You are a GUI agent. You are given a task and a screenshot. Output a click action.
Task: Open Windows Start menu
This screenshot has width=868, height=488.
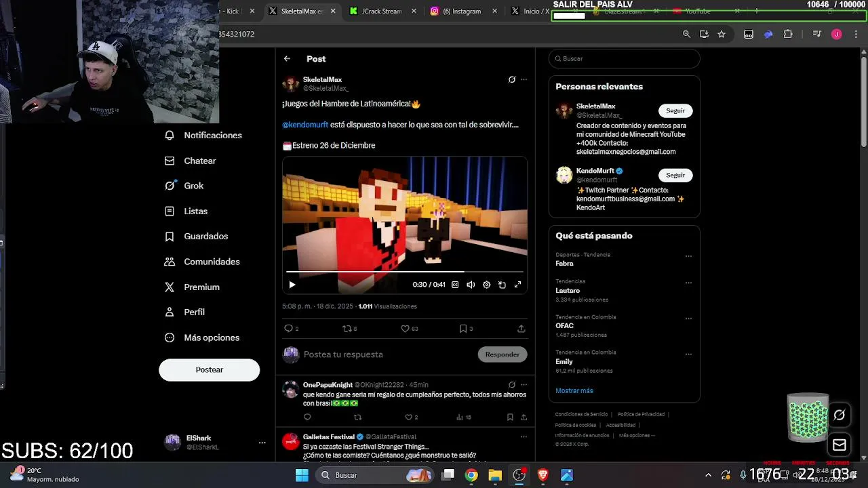point(302,475)
